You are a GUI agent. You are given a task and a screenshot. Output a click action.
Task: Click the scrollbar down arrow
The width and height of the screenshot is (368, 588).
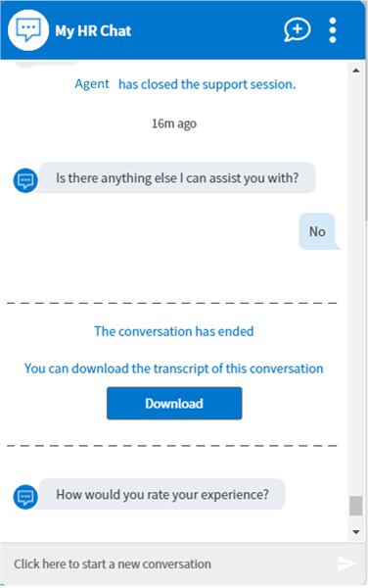coord(356,532)
